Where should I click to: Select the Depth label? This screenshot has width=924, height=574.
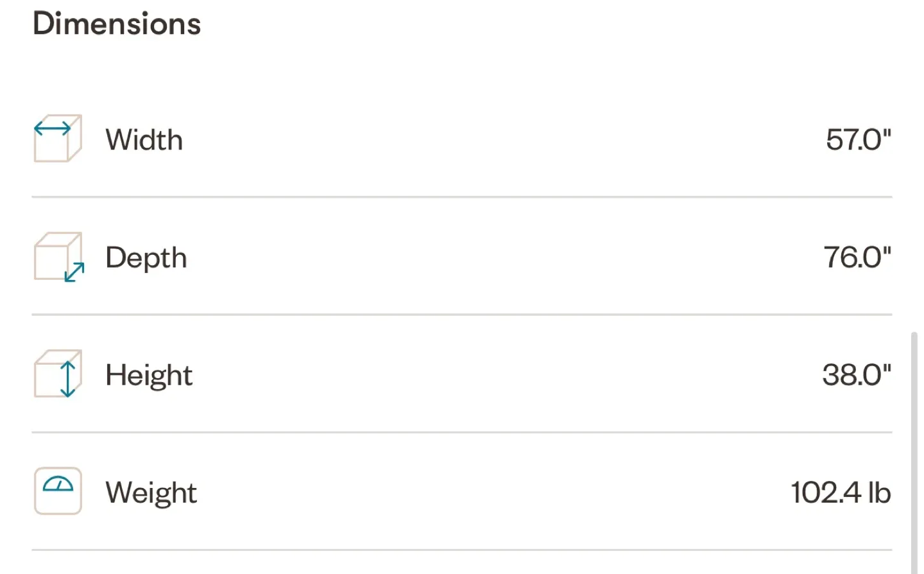[x=146, y=258]
